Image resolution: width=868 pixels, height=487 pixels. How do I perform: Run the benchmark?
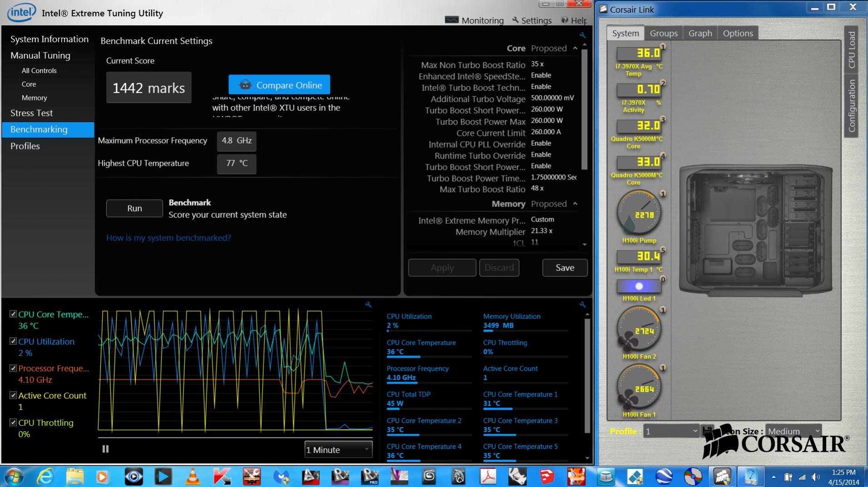click(x=134, y=208)
